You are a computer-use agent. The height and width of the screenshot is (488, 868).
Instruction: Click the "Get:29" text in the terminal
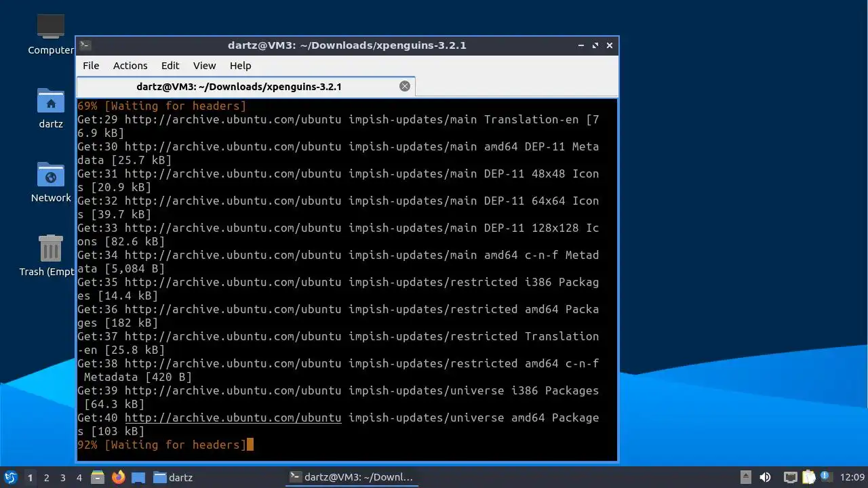98,119
